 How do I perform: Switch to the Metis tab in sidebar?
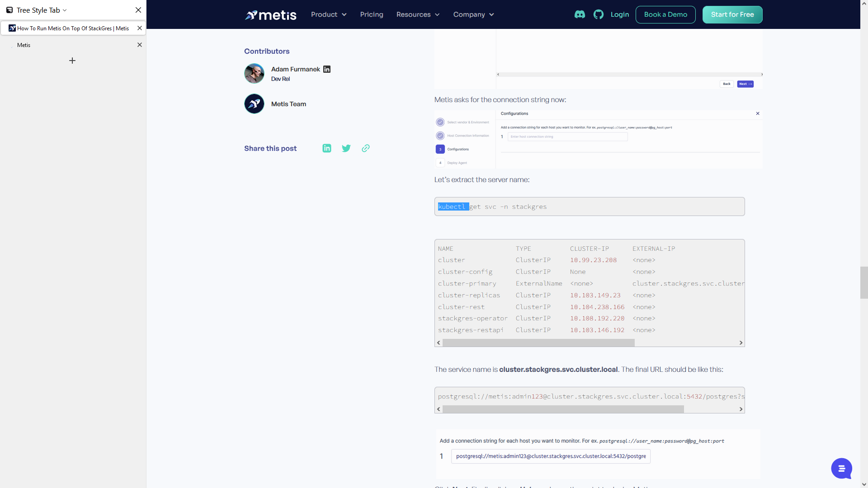tap(24, 45)
